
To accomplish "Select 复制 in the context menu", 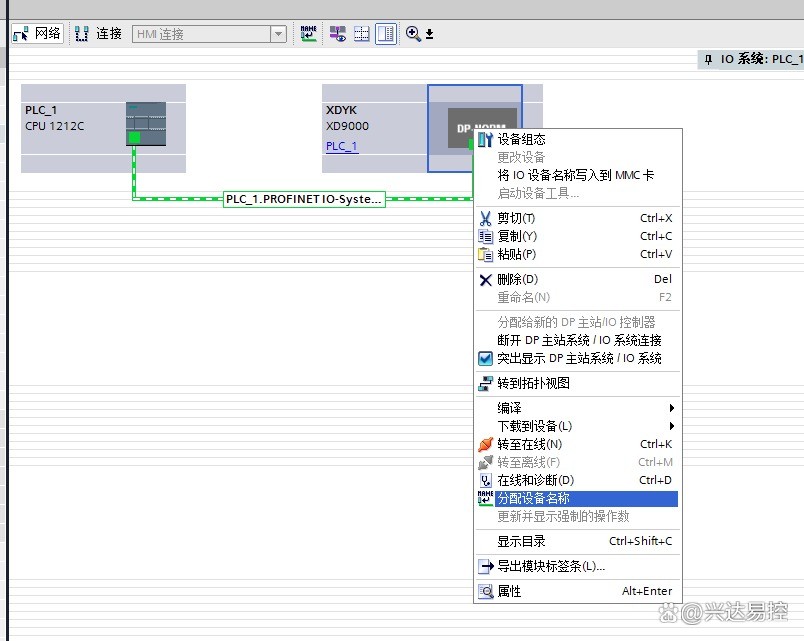I will click(x=578, y=236).
